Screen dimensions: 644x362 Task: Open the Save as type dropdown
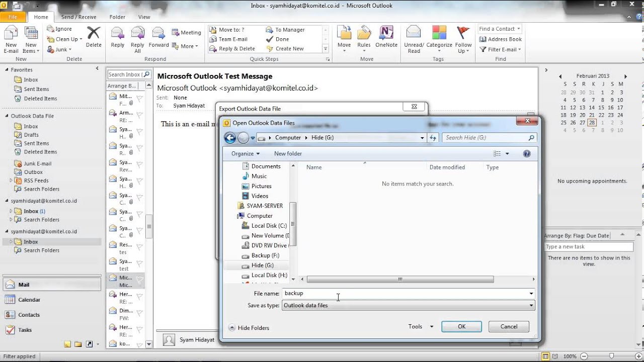pyautogui.click(x=531, y=306)
